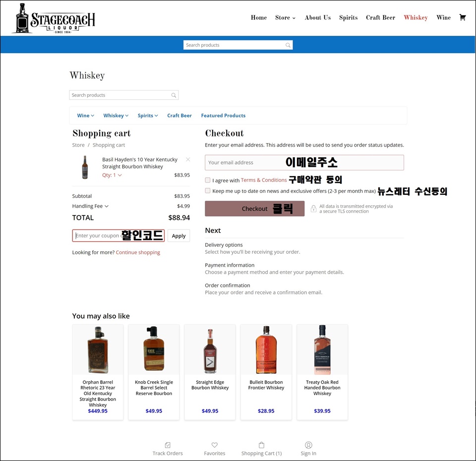Image resolution: width=476 pixels, height=461 pixels.
Task: Click the magnifier in the blue bar search
Action: (x=288, y=45)
